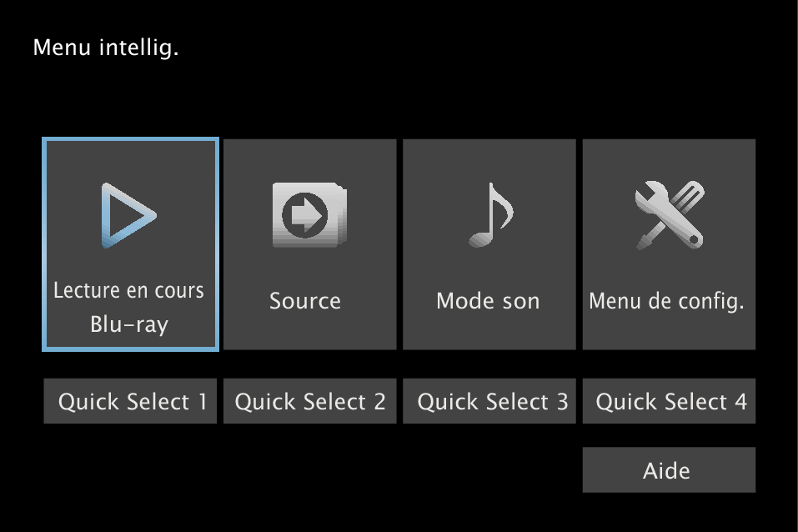Launch the setup menu tile
The height and width of the screenshot is (532, 798).
pyautogui.click(x=669, y=244)
